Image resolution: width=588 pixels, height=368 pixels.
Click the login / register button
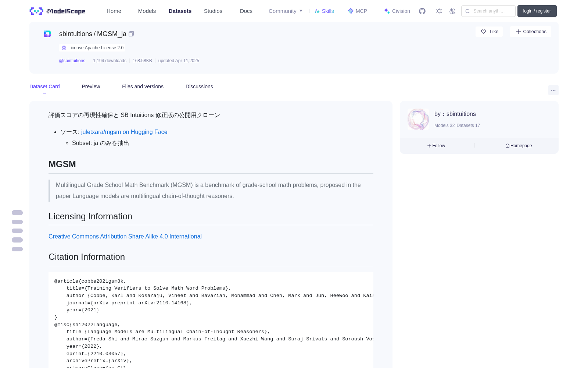[x=537, y=11]
